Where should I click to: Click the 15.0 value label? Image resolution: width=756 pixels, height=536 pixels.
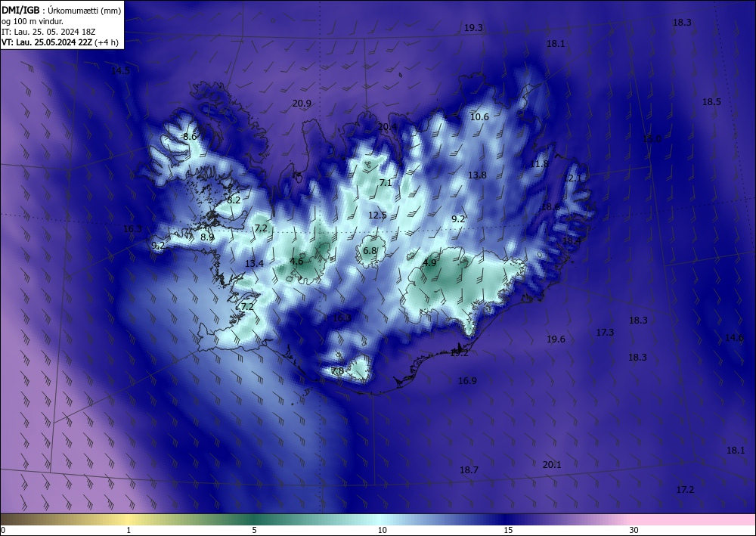(x=652, y=139)
